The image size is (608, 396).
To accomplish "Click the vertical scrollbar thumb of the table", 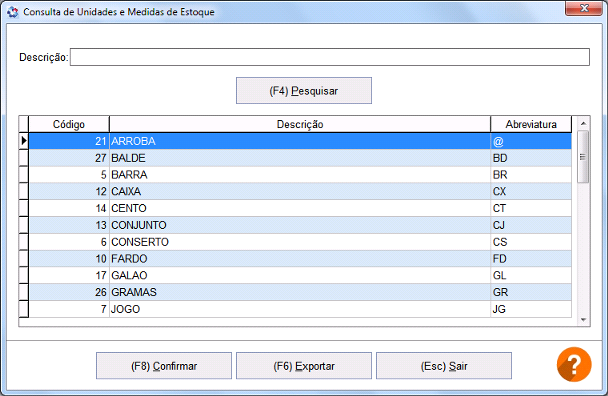I will coord(583,157).
